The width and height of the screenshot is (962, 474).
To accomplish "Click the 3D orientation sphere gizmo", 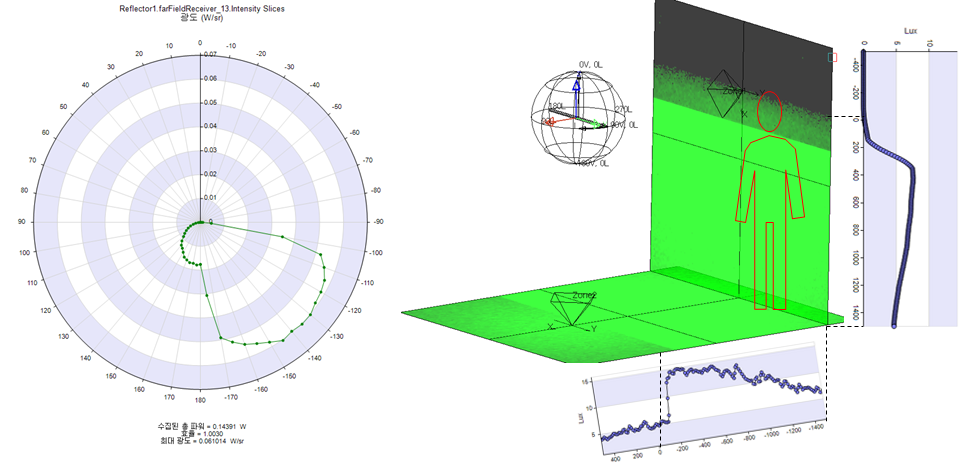I will 581,120.
